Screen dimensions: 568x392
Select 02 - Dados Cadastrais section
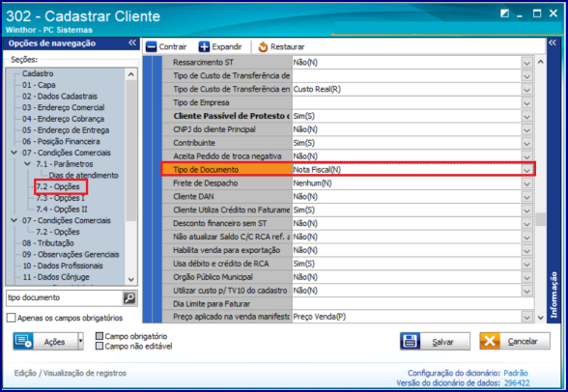click(x=60, y=97)
